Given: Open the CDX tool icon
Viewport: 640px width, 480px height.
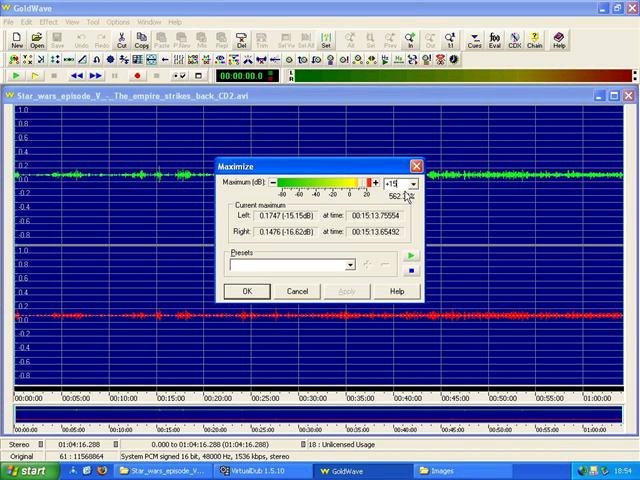Looking at the screenshot, I should 515,40.
